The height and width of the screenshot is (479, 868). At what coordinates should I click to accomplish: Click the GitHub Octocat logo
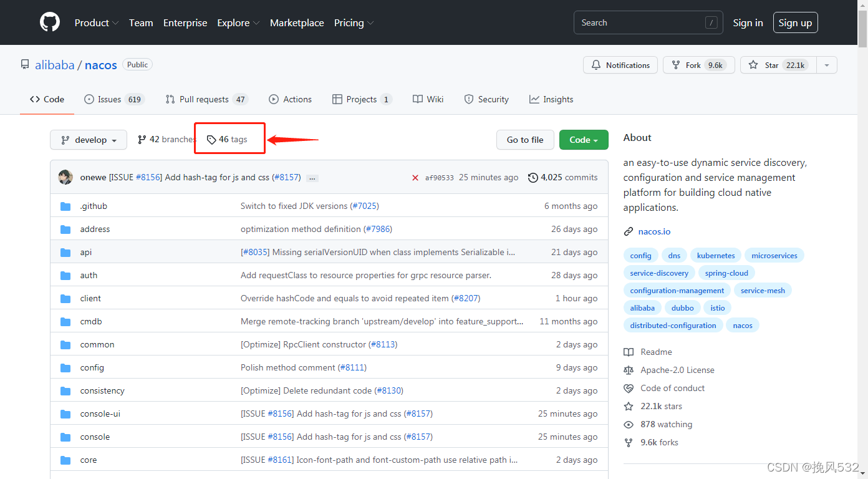tap(50, 22)
